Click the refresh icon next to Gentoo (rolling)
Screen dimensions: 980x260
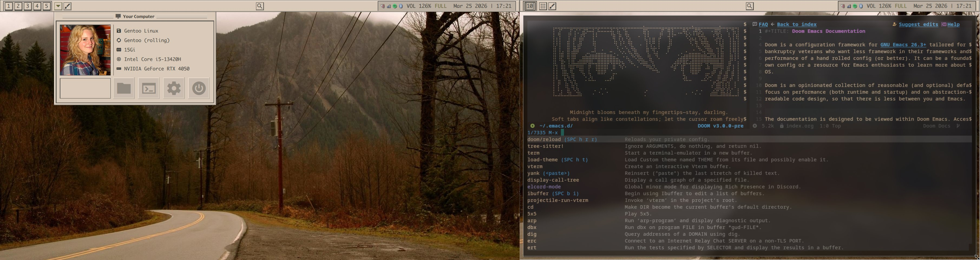(x=119, y=40)
